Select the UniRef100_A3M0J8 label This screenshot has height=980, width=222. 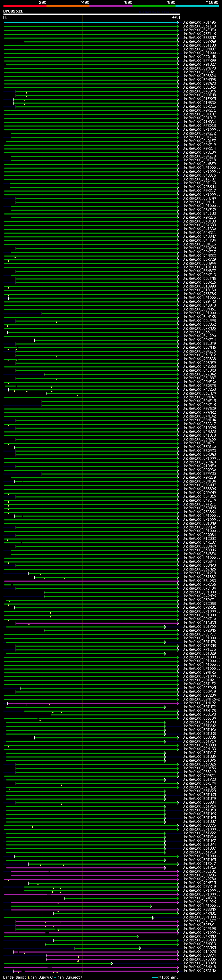(x=199, y=967)
